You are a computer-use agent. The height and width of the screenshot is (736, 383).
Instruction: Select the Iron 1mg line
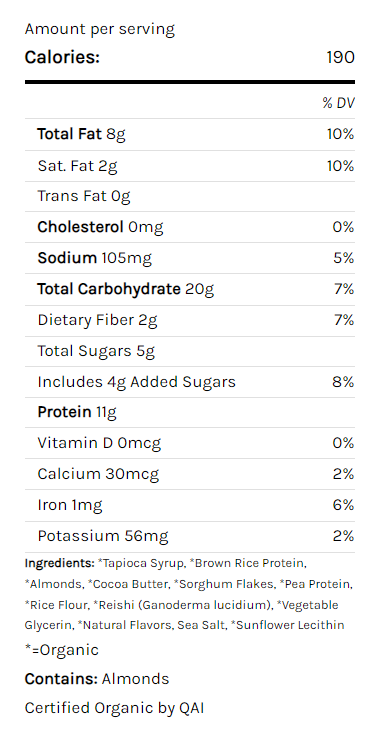tap(190, 505)
